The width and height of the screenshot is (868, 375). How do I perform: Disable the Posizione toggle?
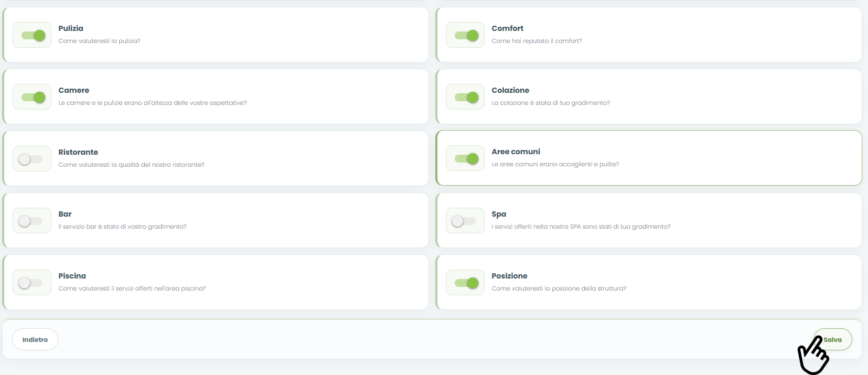[466, 283]
